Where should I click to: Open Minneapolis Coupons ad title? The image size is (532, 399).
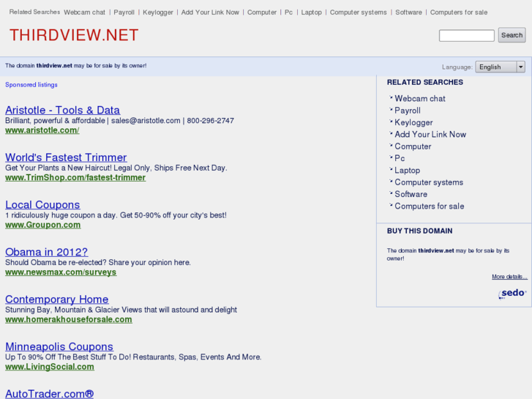[x=59, y=346]
